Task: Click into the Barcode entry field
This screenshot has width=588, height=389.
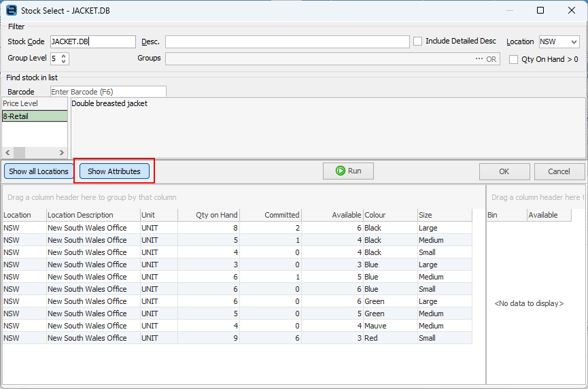Action: 108,92
